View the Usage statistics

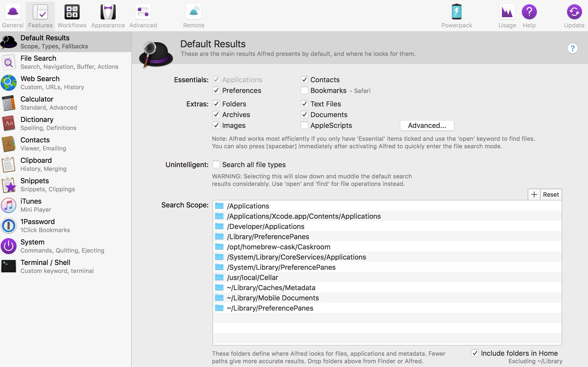507,16
